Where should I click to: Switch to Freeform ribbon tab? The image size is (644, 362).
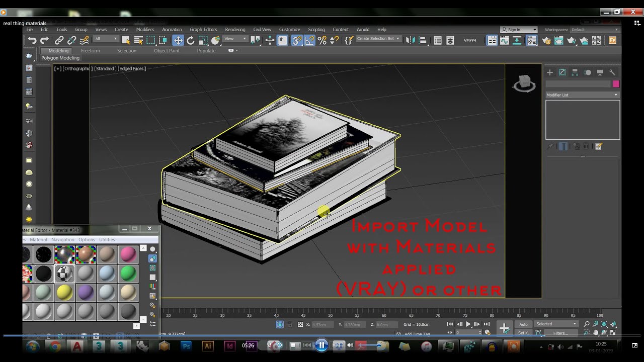91,51
